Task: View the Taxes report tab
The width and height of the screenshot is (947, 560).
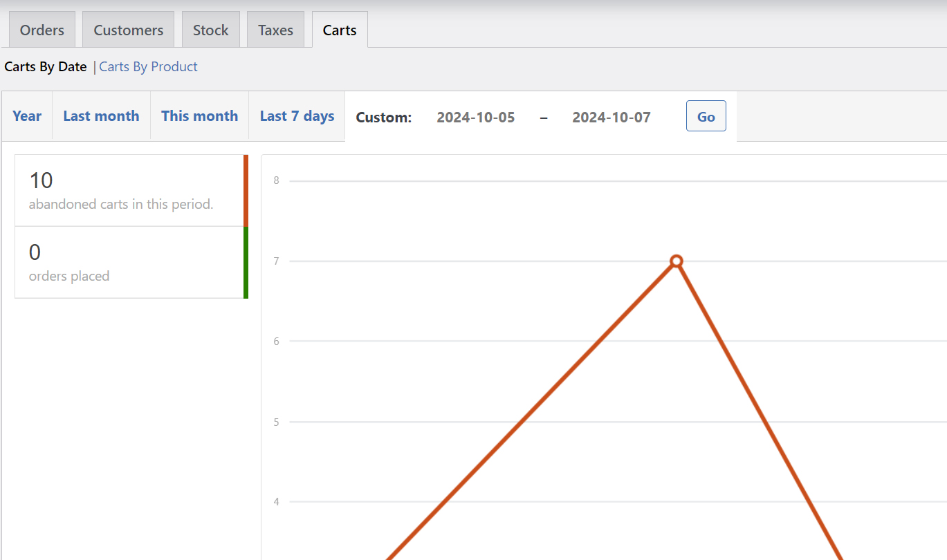Action: (x=275, y=29)
